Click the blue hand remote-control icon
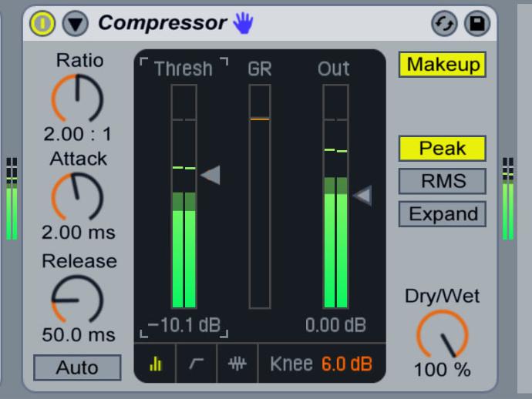This screenshot has width=532, height=399. pos(243,25)
